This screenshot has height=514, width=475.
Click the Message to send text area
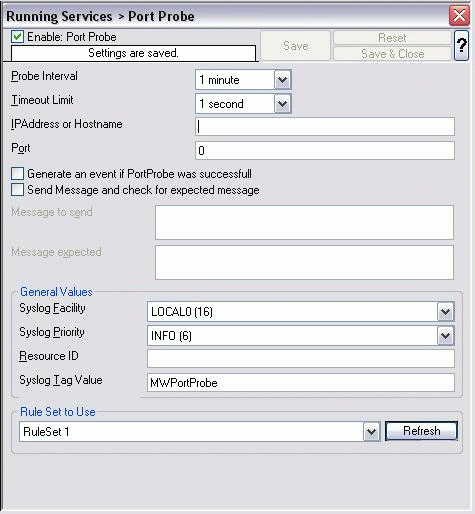[x=304, y=222]
